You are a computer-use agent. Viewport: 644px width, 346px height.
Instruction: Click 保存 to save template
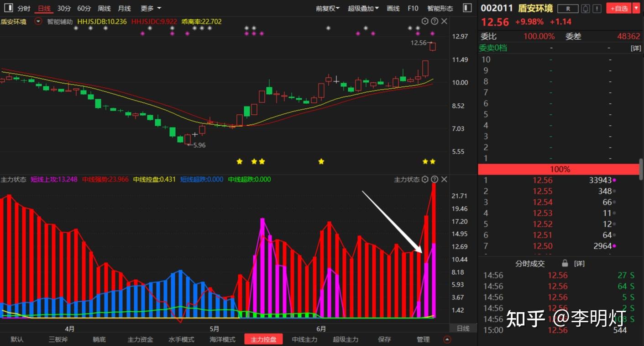click(384, 340)
